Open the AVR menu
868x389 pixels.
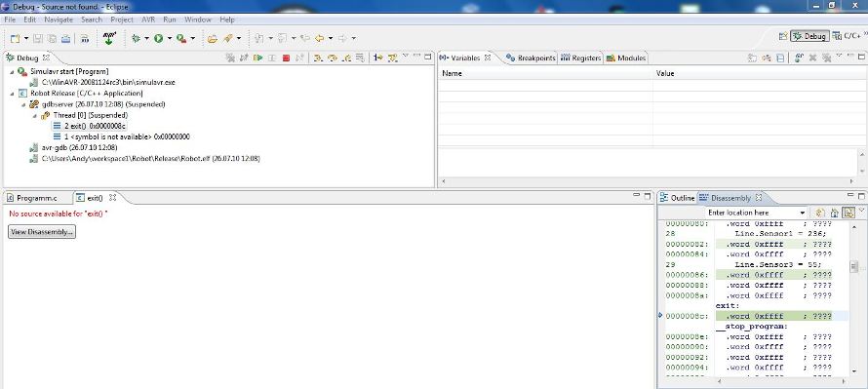tap(148, 19)
